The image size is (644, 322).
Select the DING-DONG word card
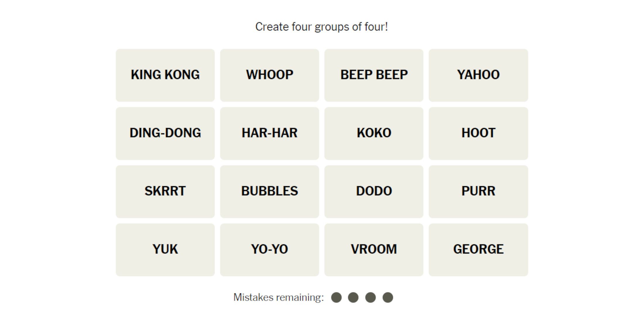coord(165,133)
